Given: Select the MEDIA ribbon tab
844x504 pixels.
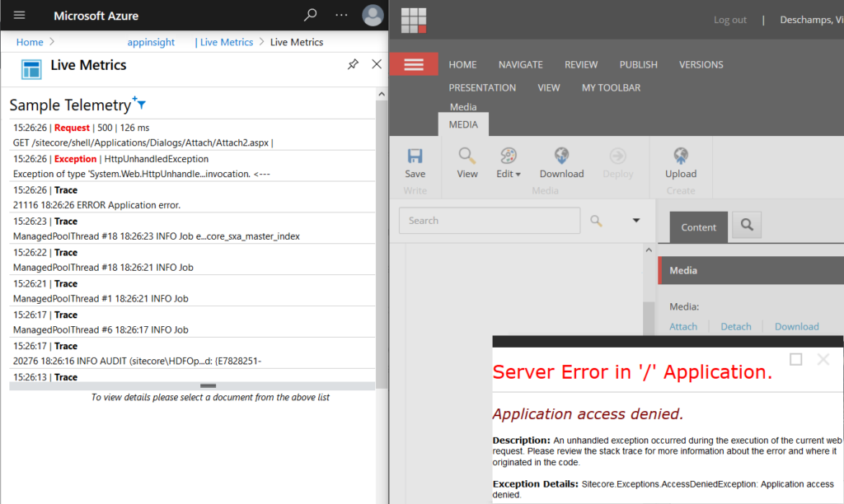Looking at the screenshot, I should [463, 124].
